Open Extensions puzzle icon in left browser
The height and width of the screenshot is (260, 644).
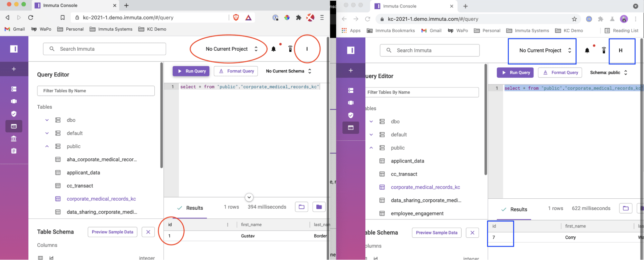pyautogui.click(x=299, y=17)
